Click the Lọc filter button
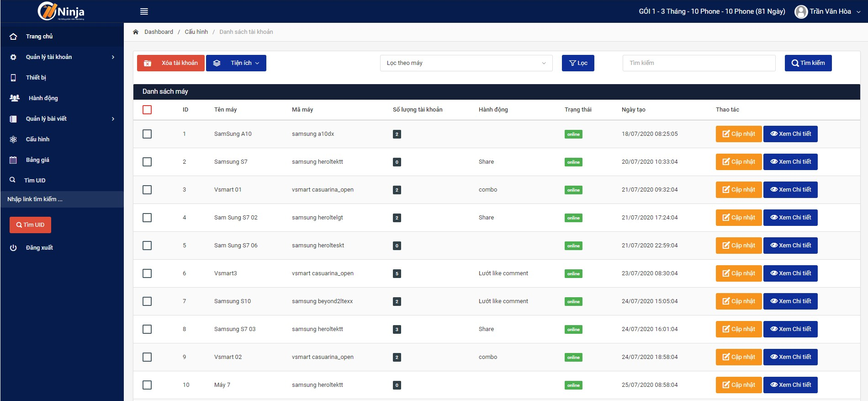The image size is (868, 401). [x=578, y=63]
